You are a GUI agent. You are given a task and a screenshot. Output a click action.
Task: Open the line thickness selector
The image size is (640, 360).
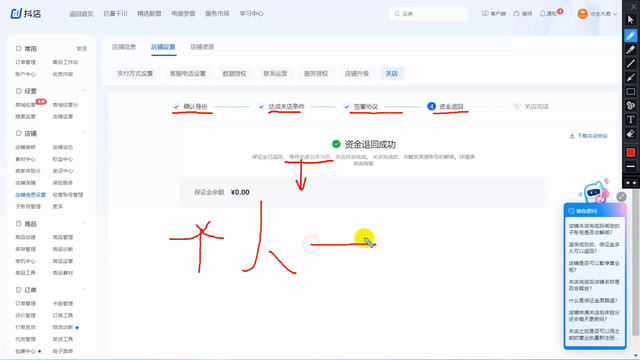631,167
